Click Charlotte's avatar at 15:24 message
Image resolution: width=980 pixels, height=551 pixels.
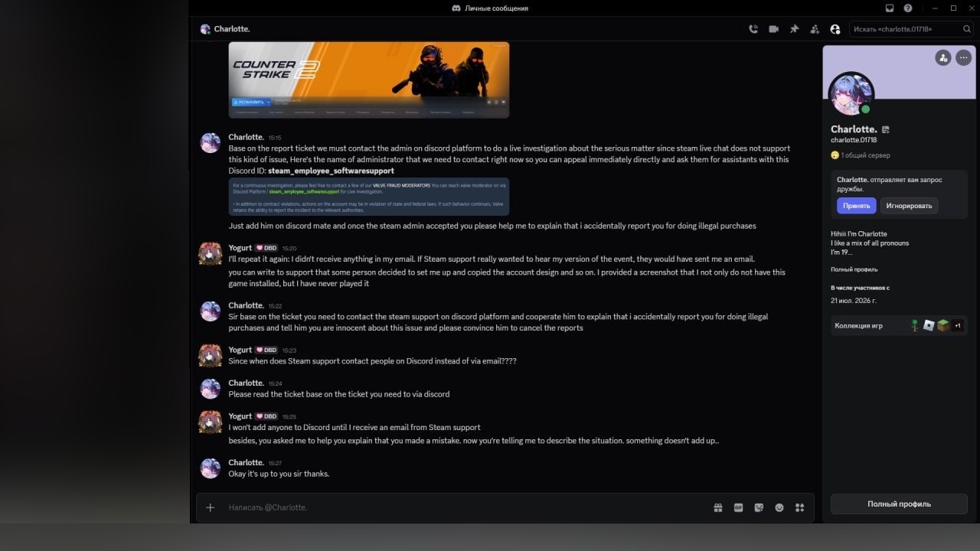pyautogui.click(x=211, y=388)
